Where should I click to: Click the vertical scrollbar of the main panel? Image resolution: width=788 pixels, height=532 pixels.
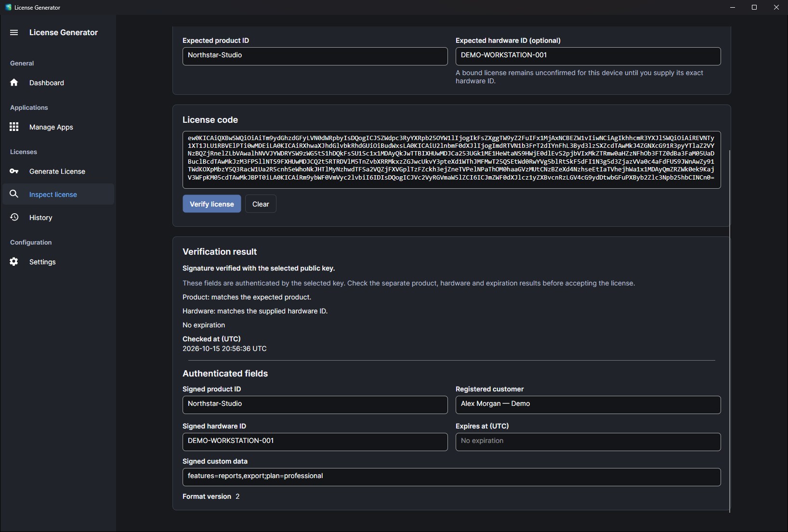point(730,331)
